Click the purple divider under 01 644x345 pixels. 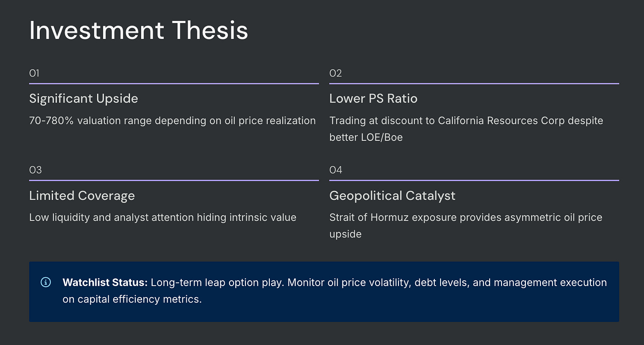point(174,83)
